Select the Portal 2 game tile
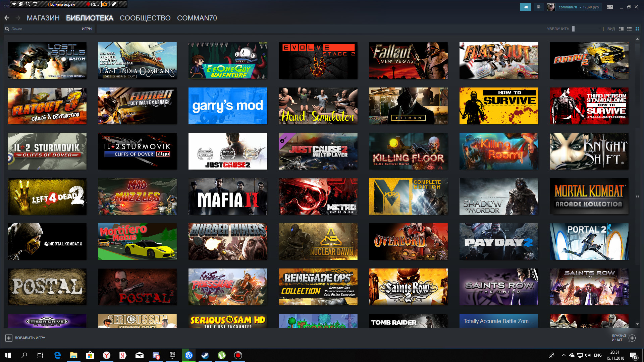This screenshot has height=362, width=644. [x=589, y=242]
